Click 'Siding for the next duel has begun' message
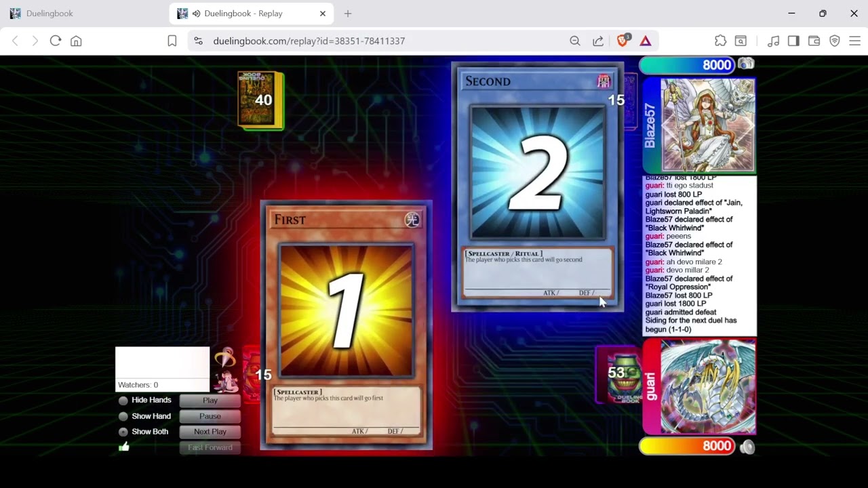 click(x=691, y=325)
